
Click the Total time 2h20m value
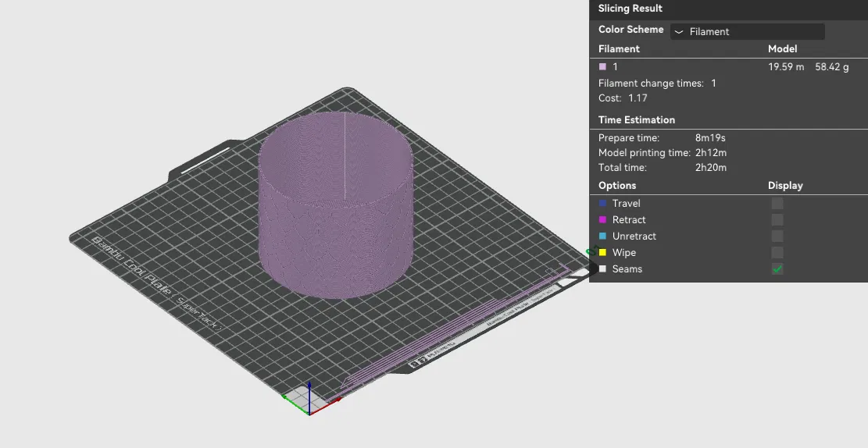pos(711,168)
